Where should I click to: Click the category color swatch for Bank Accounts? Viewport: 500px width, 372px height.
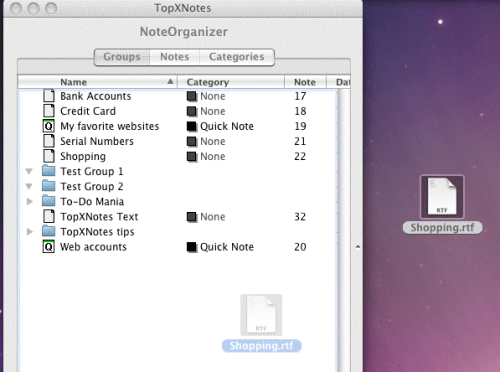[x=192, y=96]
